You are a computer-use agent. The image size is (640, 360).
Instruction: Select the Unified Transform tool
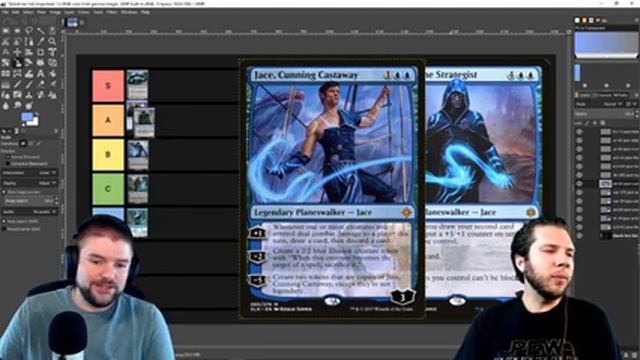point(53,52)
